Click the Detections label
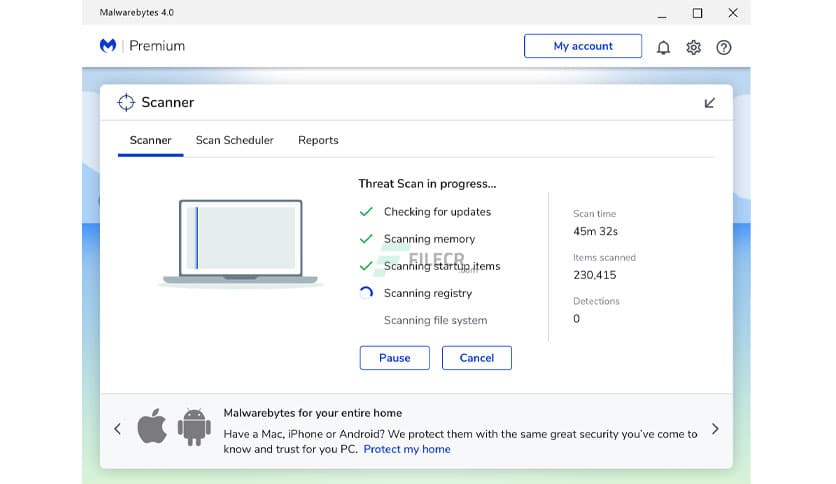 (x=596, y=301)
